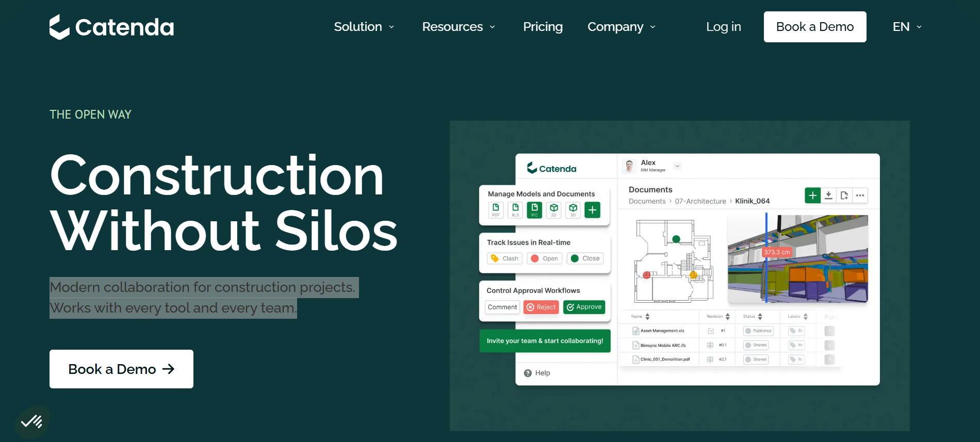
Task: Select the PDF file type icon
Action: pyautogui.click(x=496, y=210)
